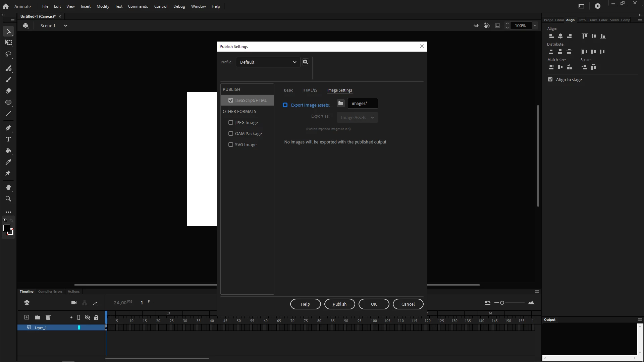Open stage zoom percentage dropdown
The image size is (644, 362).
pos(535,26)
